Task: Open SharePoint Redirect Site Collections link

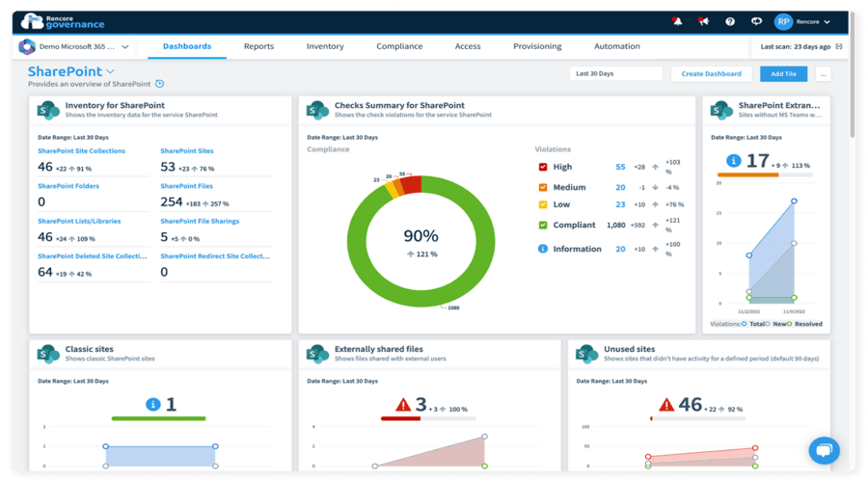Action: coord(215,256)
